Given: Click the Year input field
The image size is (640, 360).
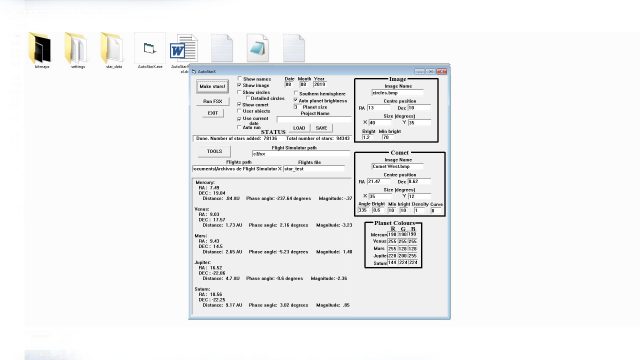Looking at the screenshot, I should [x=319, y=84].
